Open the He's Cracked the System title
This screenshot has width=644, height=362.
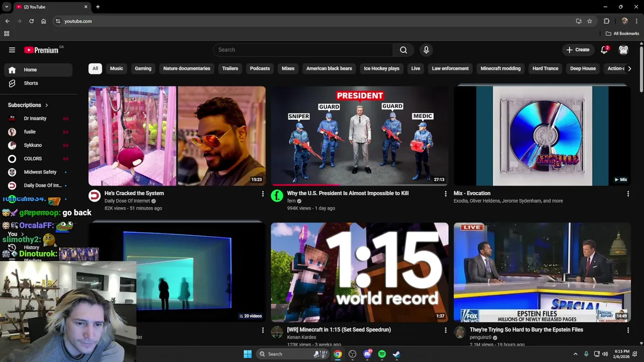pyautogui.click(x=134, y=193)
